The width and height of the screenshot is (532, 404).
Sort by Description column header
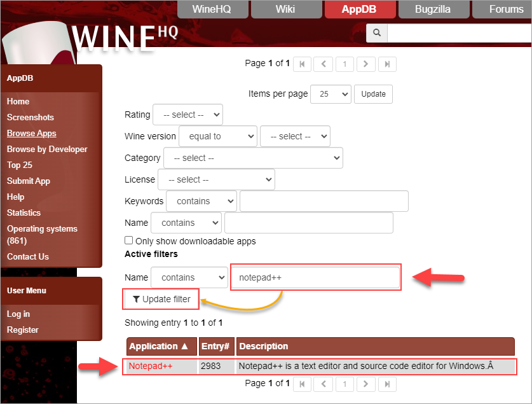(x=375, y=346)
